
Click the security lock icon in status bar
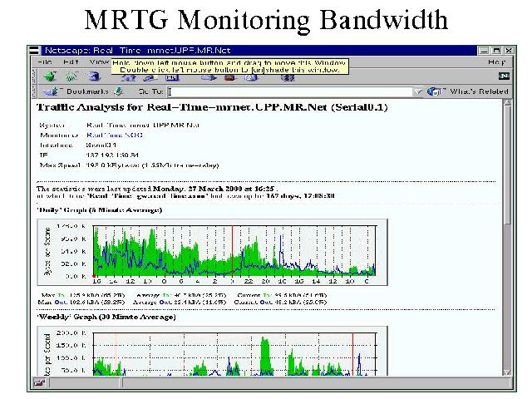coord(40,382)
